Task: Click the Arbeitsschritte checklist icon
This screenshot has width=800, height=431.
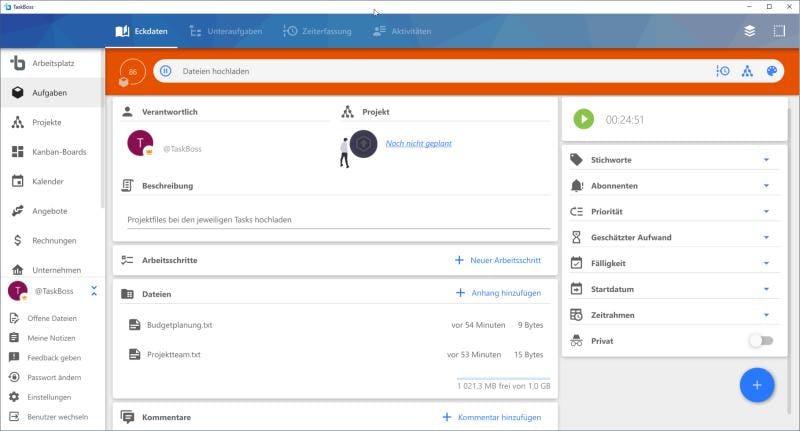Action: (x=127, y=260)
